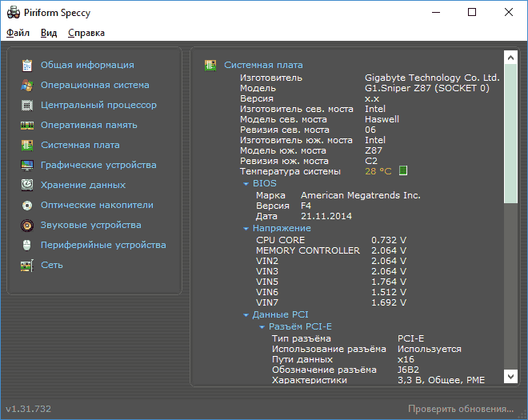Click the version label v1.31.732
The height and width of the screenshot is (420, 528).
click(29, 409)
